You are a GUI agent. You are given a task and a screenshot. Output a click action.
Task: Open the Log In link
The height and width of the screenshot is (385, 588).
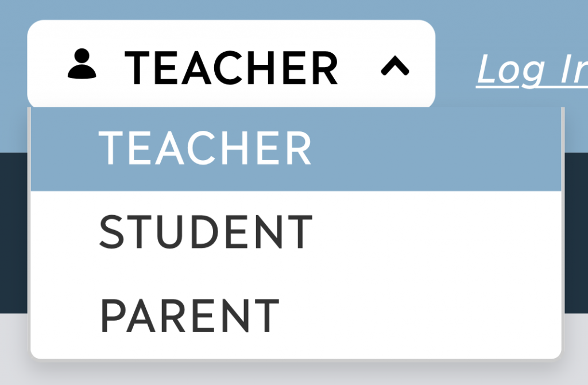[x=532, y=70]
